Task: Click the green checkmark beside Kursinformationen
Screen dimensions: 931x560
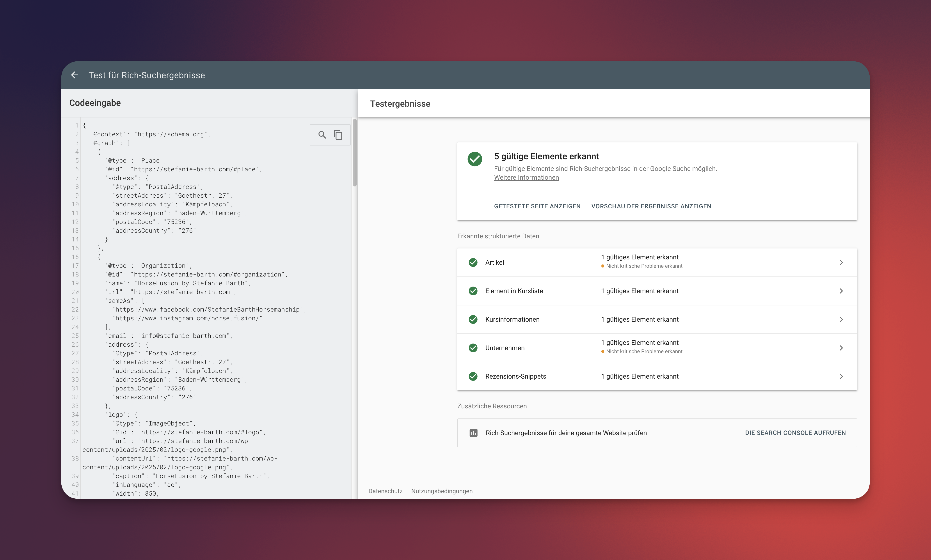Action: 473,319
